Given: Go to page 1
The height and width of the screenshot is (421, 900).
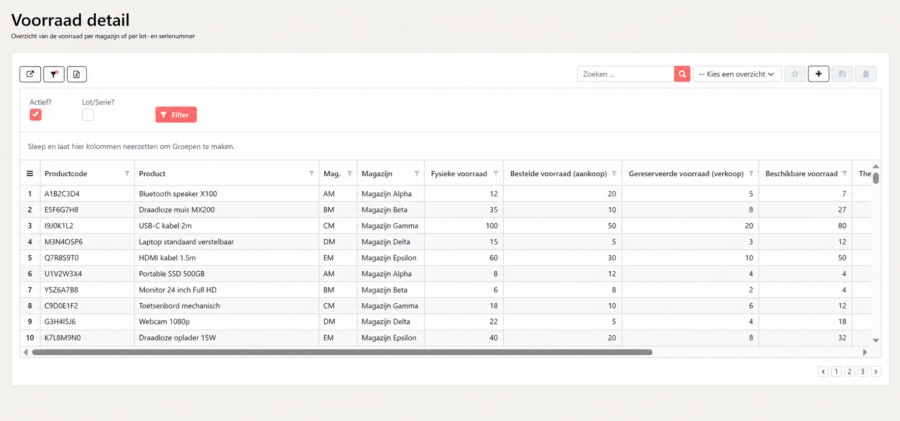Looking at the screenshot, I should pyautogui.click(x=836, y=372).
